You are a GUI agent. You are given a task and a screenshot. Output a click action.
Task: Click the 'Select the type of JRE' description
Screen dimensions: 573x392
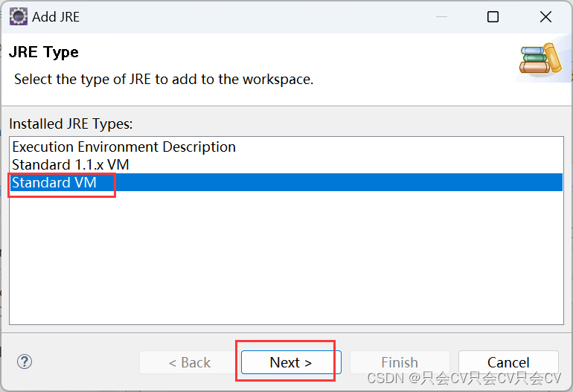point(164,80)
